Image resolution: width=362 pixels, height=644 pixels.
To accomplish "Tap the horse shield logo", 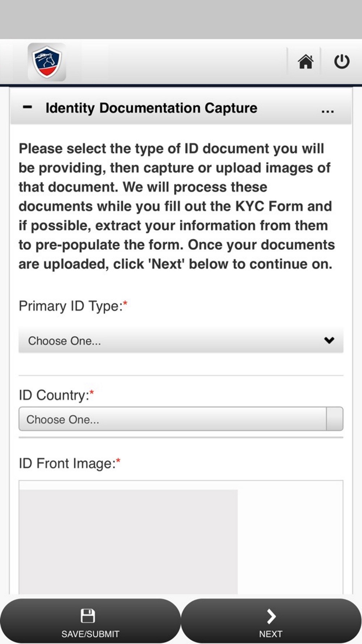I will click(47, 62).
